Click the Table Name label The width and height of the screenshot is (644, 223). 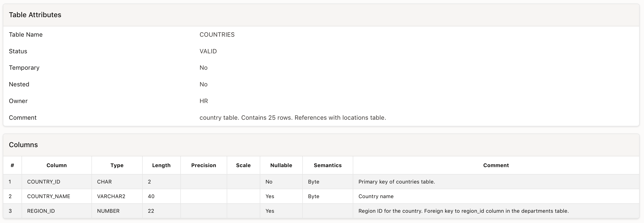click(x=26, y=35)
